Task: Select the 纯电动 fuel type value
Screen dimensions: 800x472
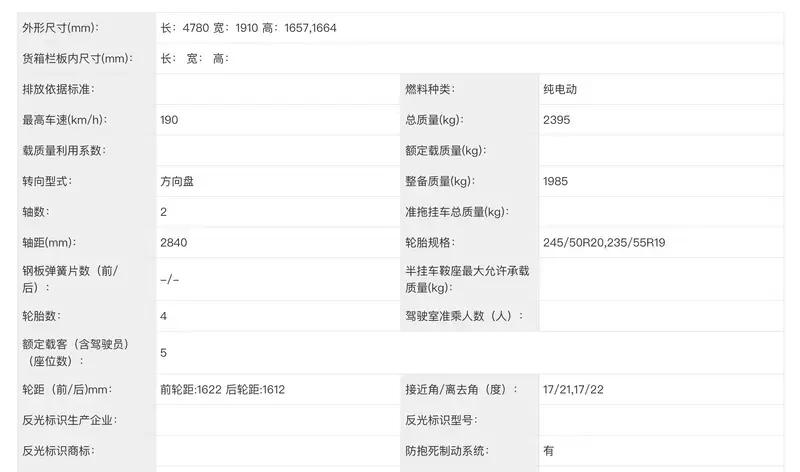Action: [x=560, y=89]
